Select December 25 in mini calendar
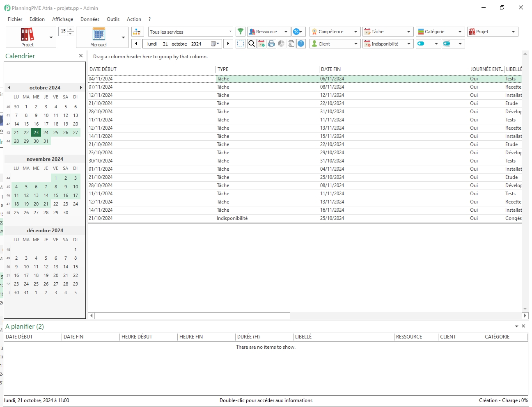 (x=36, y=284)
